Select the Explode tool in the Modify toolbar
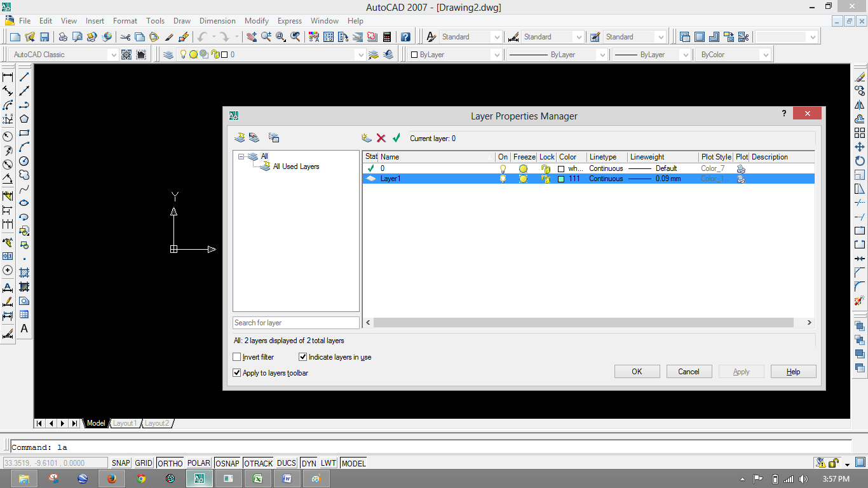 (860, 301)
